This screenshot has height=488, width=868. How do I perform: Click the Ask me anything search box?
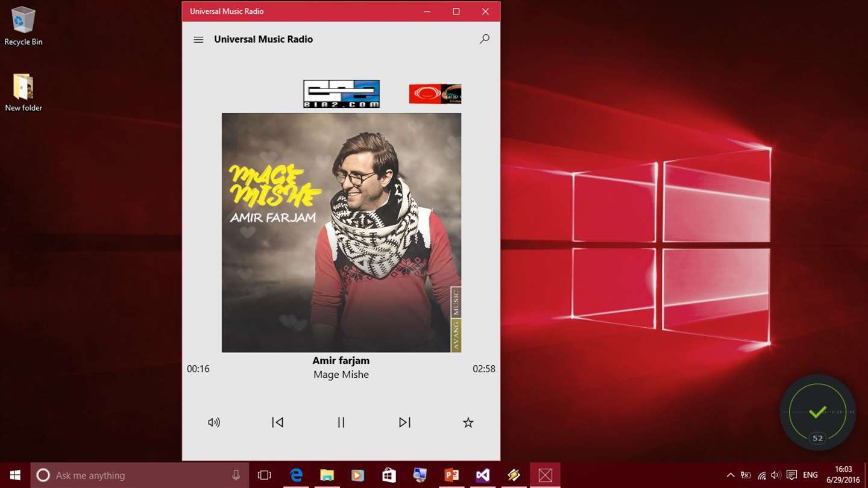tap(140, 475)
